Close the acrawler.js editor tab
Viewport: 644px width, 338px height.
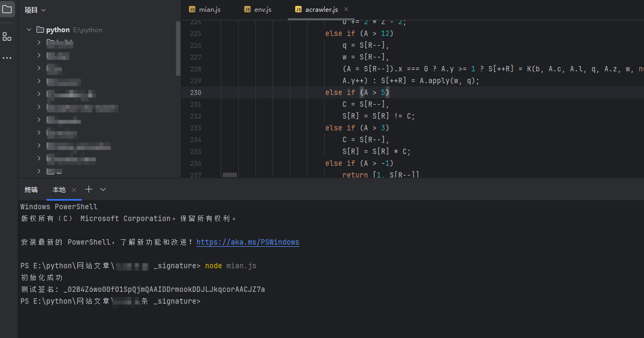tap(346, 10)
